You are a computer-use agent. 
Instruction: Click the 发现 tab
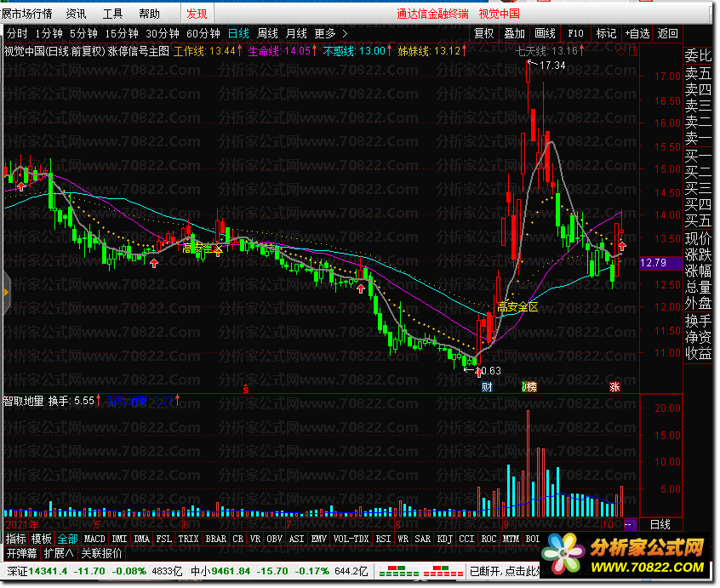[197, 14]
